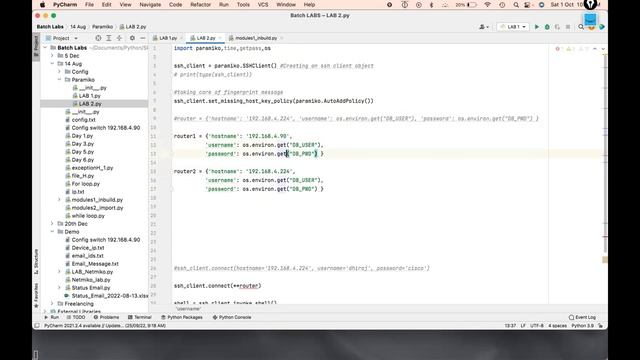Jump to previous highlighted error arrow
The height and width of the screenshot is (360, 640).
click(x=595, y=49)
